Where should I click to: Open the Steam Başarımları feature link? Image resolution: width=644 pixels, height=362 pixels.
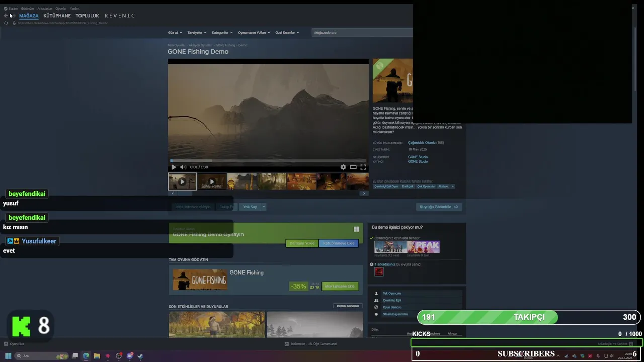pos(395,314)
